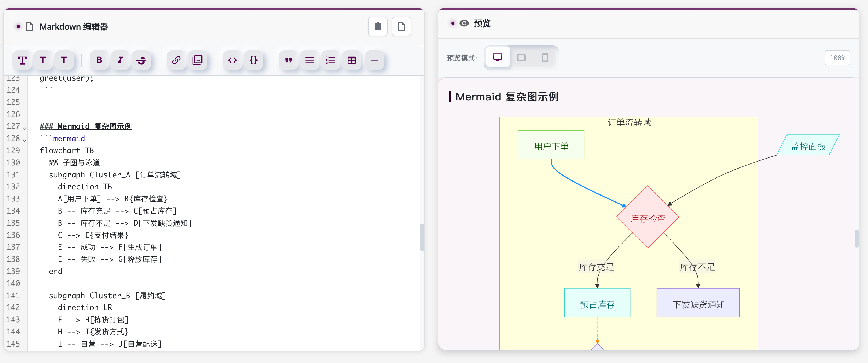Click the Heading 1 large T icon
Image resolution: width=868 pixels, height=363 pixels.
point(22,60)
